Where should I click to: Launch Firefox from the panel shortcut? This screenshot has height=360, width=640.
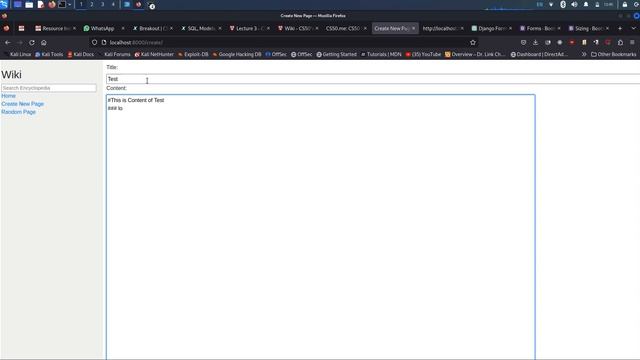[52, 4]
